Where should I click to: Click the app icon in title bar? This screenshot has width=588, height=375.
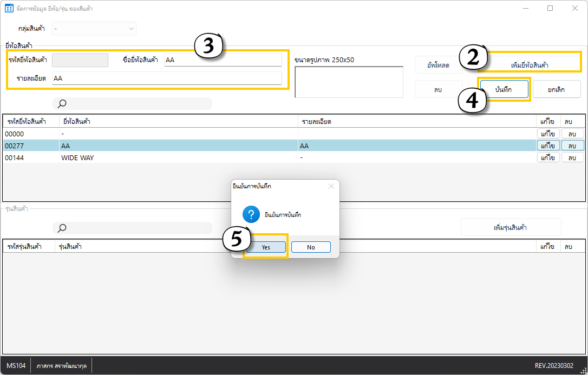(x=9, y=9)
